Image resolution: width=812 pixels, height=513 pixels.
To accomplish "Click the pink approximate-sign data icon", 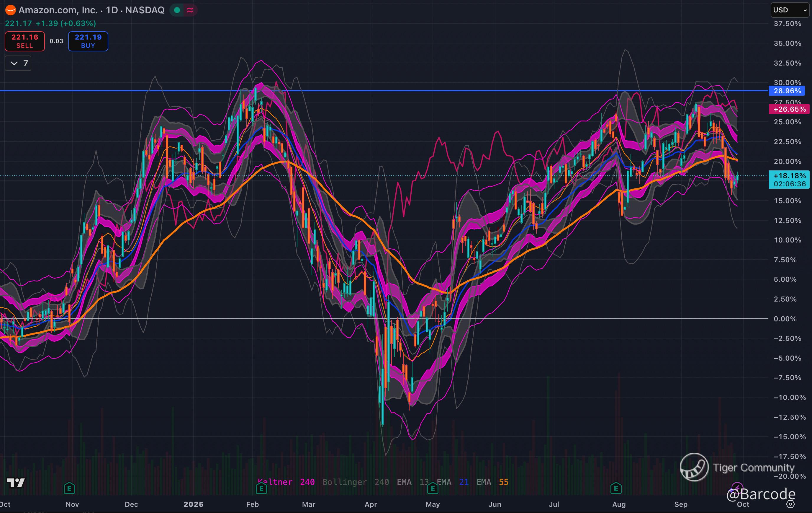I will click(190, 10).
